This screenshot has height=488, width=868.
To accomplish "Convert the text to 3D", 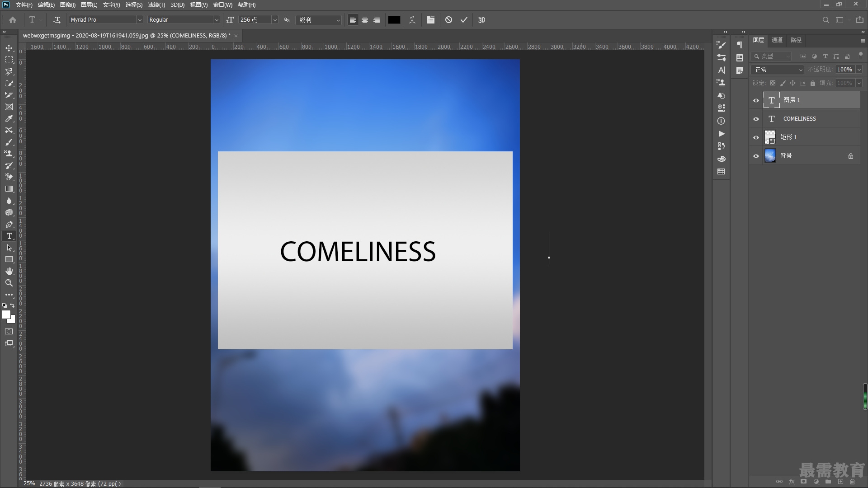I will pos(482,20).
